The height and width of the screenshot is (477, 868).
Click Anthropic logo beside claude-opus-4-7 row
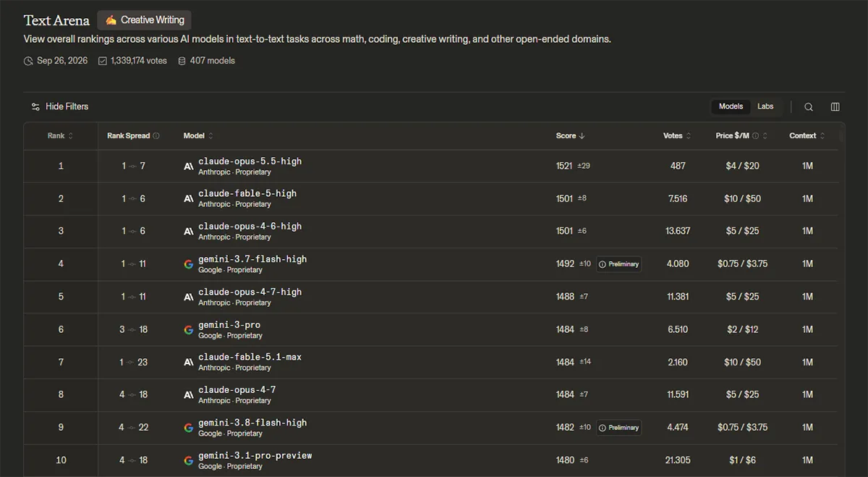point(189,395)
